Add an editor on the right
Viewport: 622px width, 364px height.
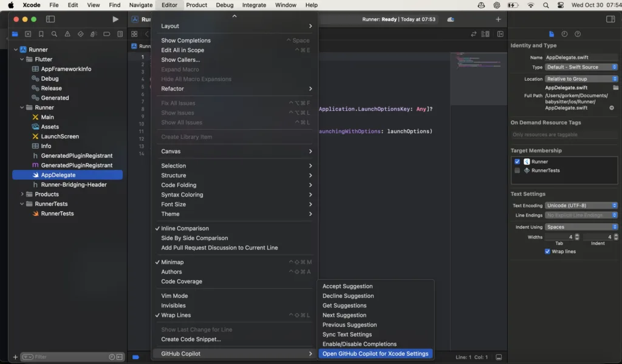click(x=501, y=34)
